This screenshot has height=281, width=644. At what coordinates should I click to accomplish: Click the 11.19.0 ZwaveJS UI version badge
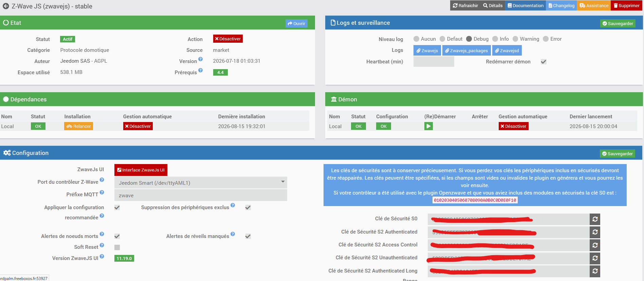[x=124, y=258]
